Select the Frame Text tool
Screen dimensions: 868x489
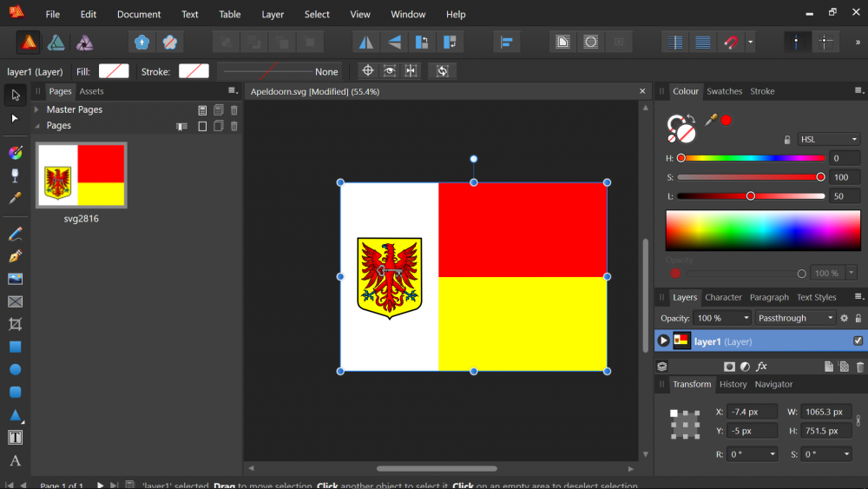[15, 438]
